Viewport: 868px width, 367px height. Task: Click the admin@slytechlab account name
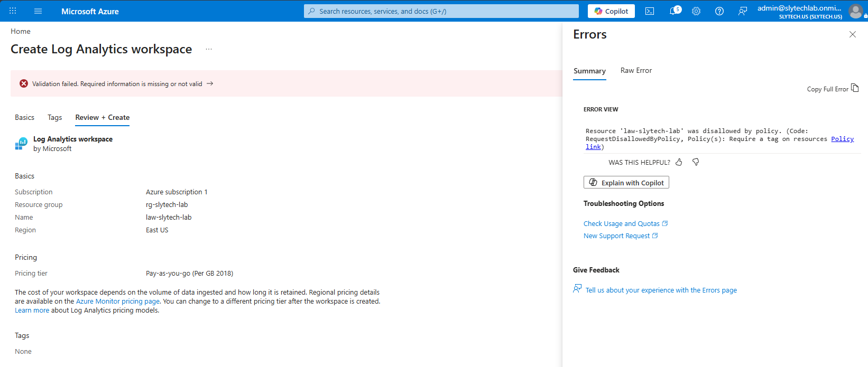[799, 8]
